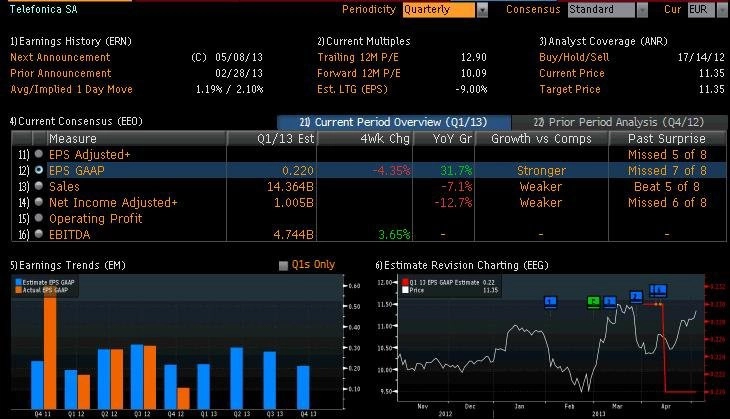730x419 pixels.
Task: Click EBITDA estimate value 4.744B
Action: pyautogui.click(x=293, y=235)
